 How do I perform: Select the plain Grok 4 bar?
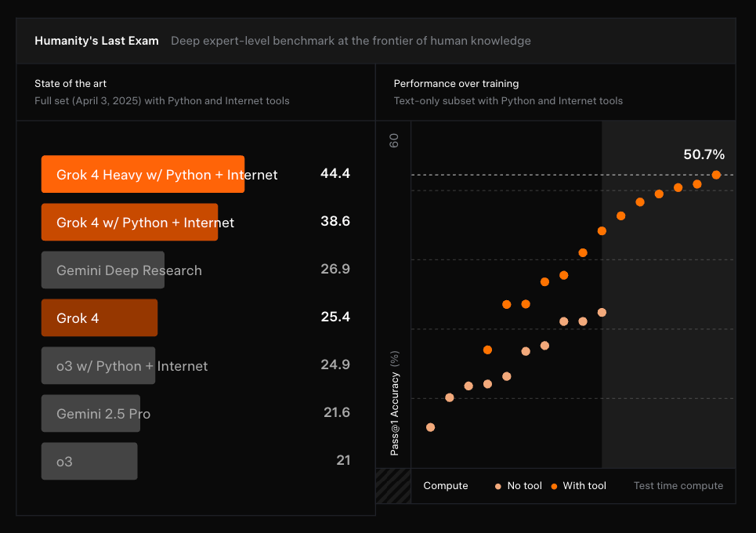[x=99, y=317]
